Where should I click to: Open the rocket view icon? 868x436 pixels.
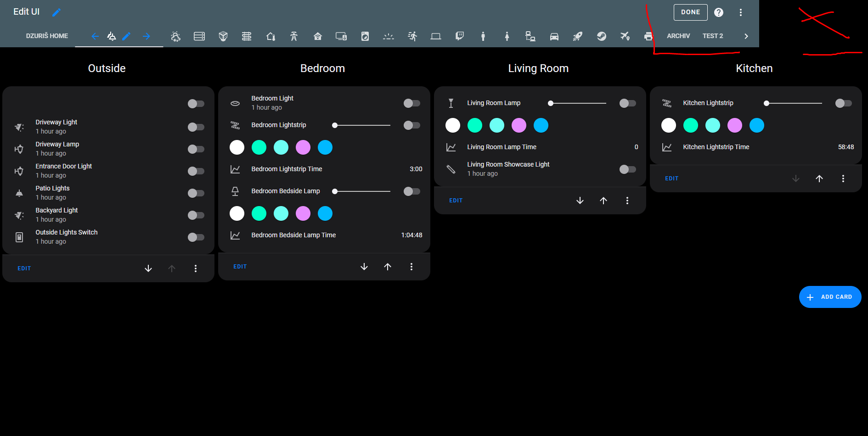[578, 36]
